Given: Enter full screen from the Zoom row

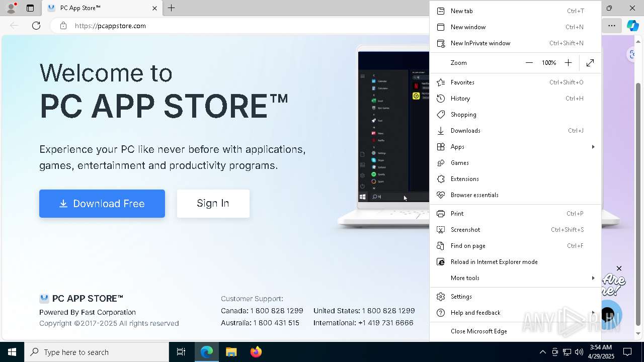Looking at the screenshot, I should tap(590, 63).
